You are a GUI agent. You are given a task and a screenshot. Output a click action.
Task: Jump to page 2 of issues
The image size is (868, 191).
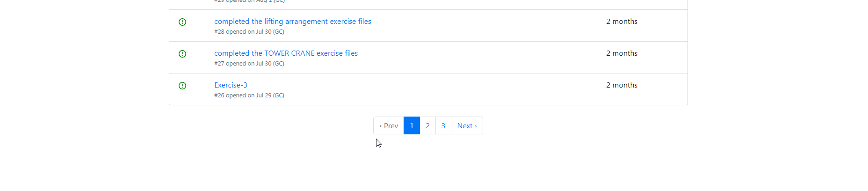click(x=427, y=125)
